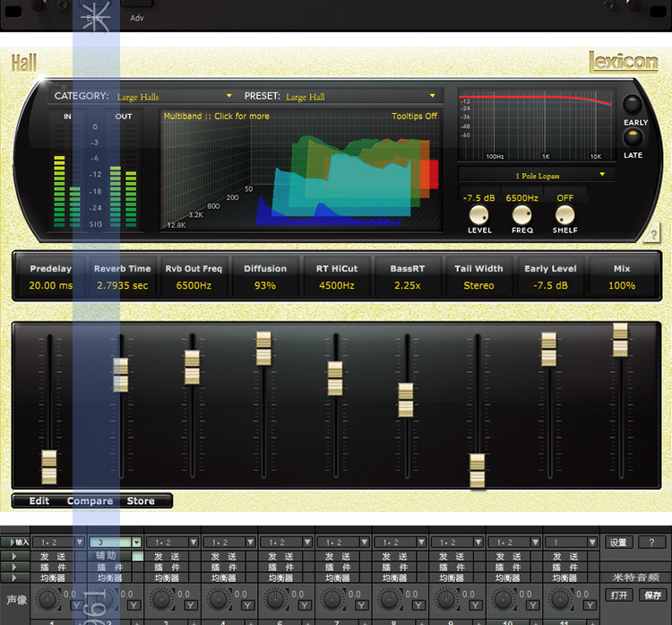Toggle the Y button on channel 4
This screenshot has width=672, height=625.
(247, 605)
